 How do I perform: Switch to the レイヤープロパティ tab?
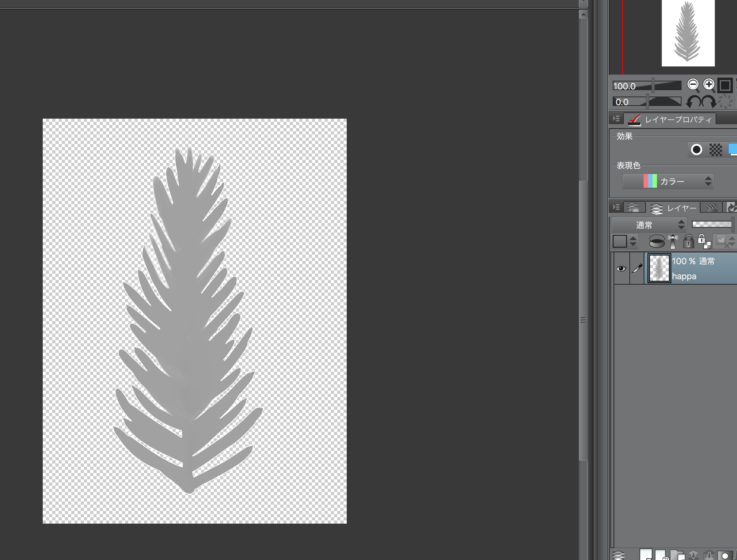[670, 119]
